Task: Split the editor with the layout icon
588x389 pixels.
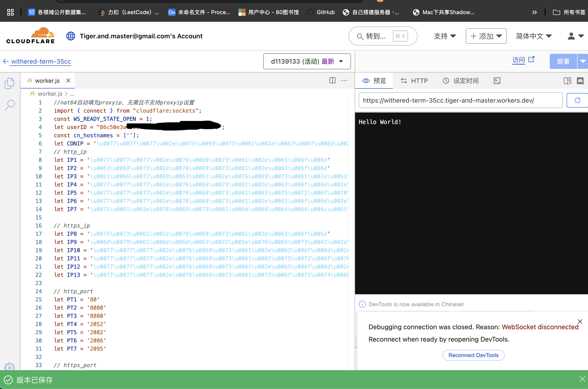Action: click(333, 80)
